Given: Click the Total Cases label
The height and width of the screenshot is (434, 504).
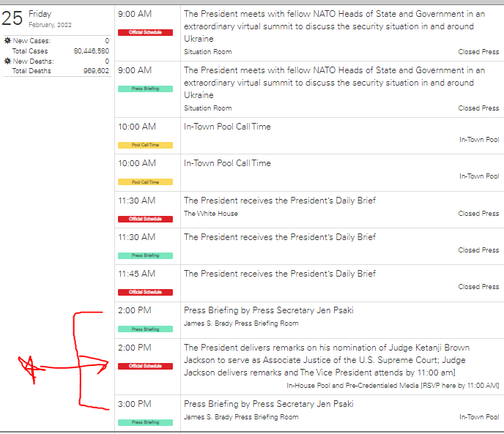Looking at the screenshot, I should (x=30, y=51).
